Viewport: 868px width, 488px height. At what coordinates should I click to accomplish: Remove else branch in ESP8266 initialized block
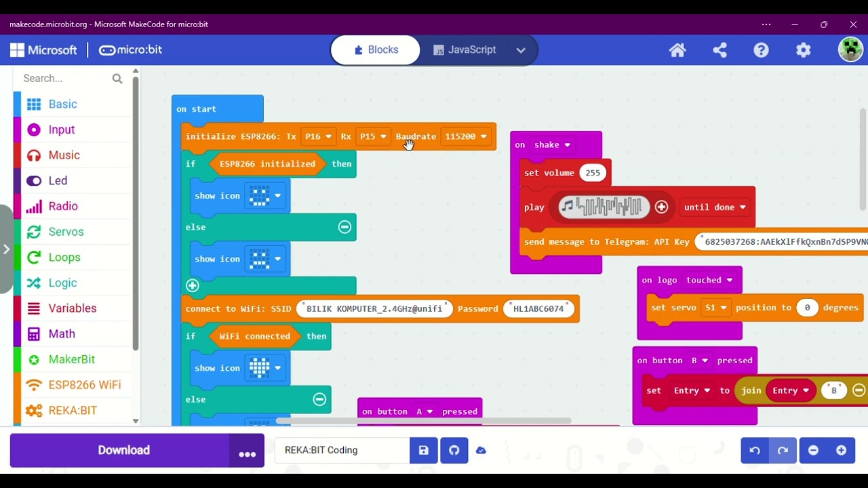344,227
